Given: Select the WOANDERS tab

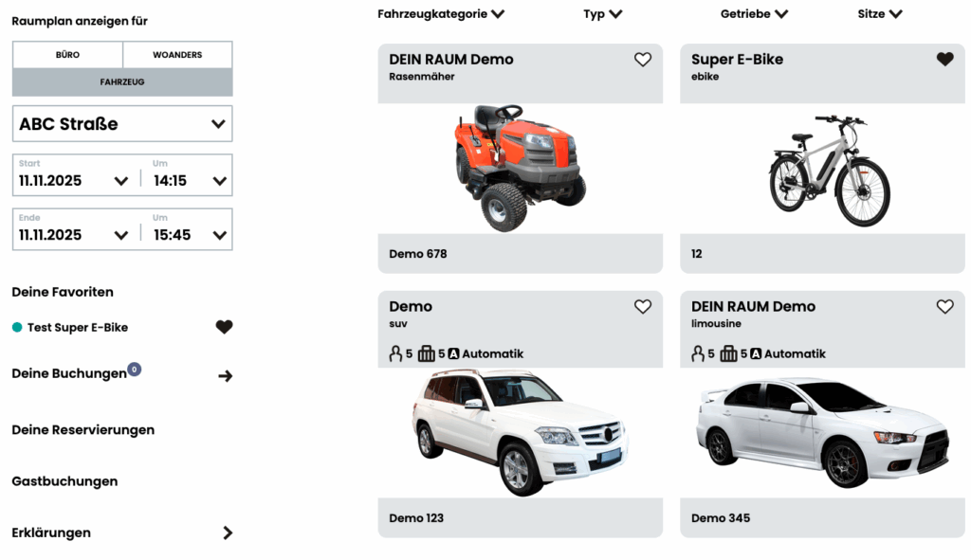Looking at the screenshot, I should click(x=177, y=55).
